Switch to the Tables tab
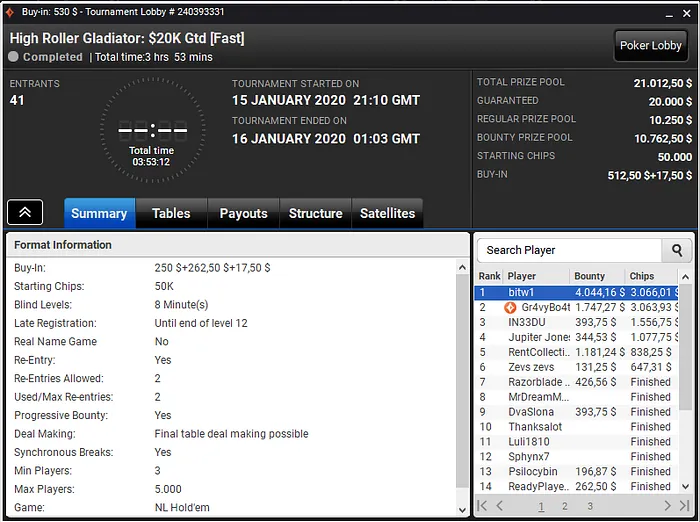Image resolution: width=700 pixels, height=522 pixels. [171, 213]
